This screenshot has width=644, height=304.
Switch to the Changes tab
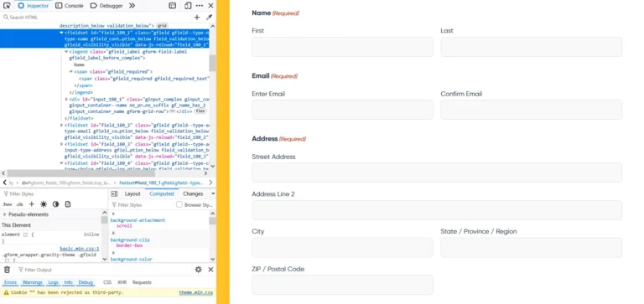[x=193, y=193]
